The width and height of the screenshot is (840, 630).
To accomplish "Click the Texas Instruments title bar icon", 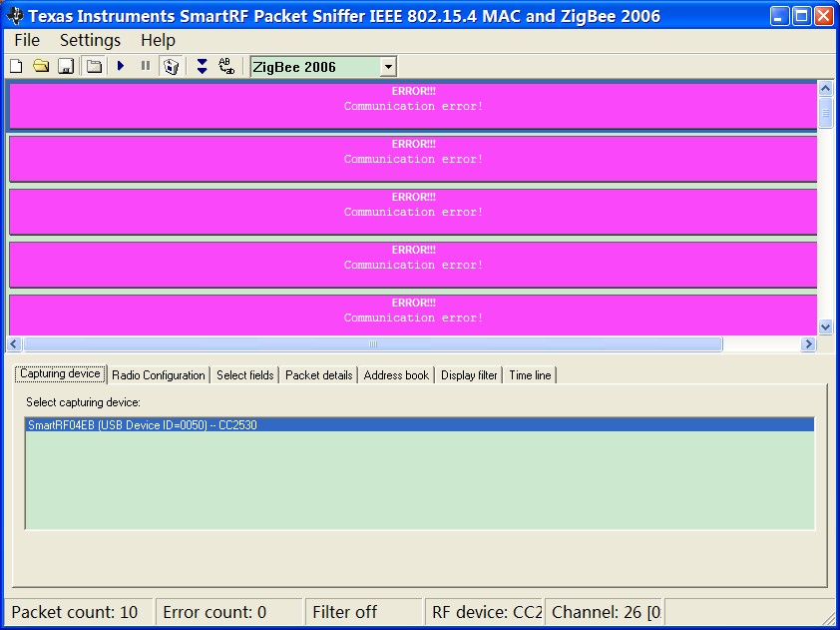I will click(x=14, y=16).
